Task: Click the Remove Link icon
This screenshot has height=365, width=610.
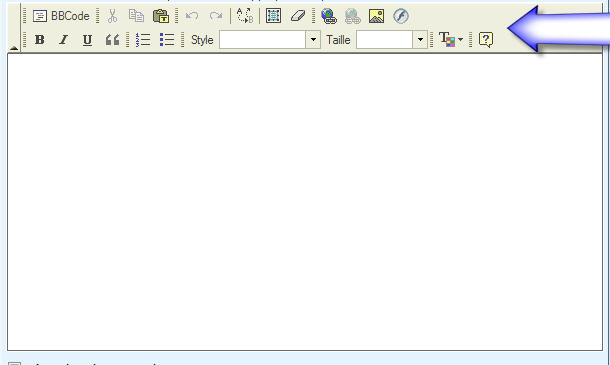Action: (x=352, y=16)
